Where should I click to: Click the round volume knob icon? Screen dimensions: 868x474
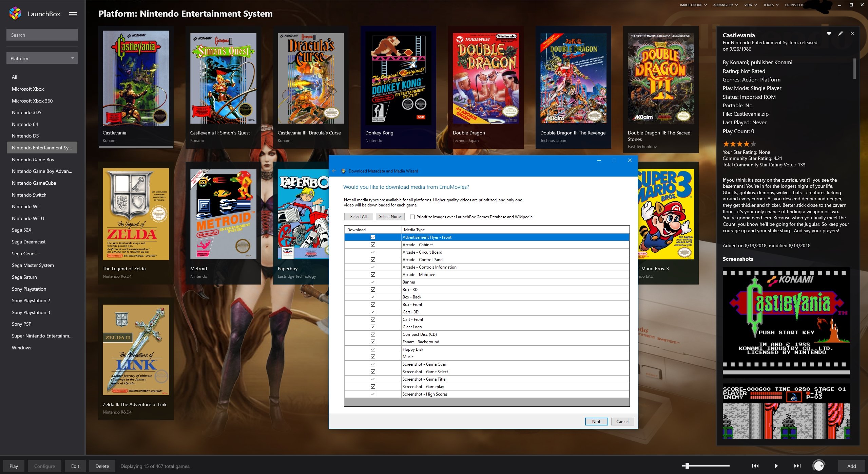point(819,466)
